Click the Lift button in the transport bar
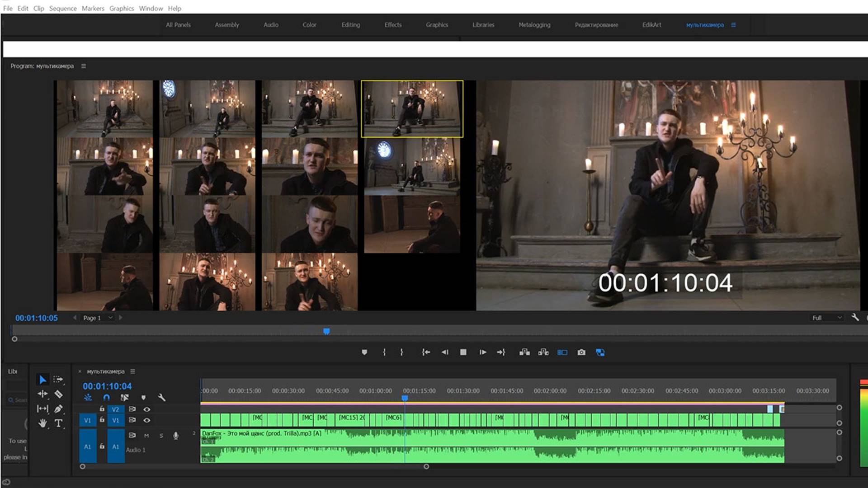 coord(524,352)
